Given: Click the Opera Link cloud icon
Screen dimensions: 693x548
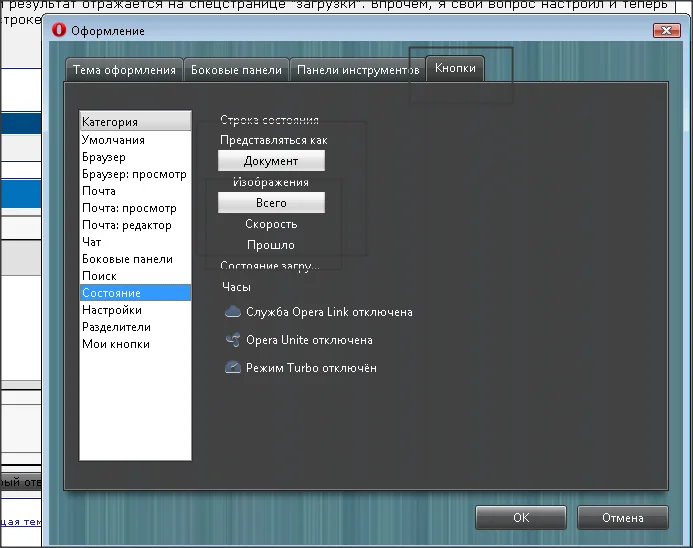Looking at the screenshot, I should tap(232, 312).
